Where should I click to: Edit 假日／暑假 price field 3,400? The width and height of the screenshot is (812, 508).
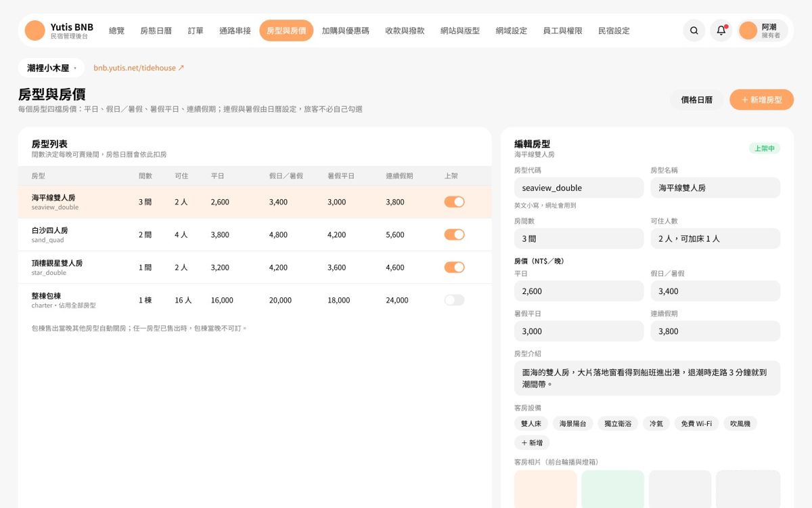[715, 291]
